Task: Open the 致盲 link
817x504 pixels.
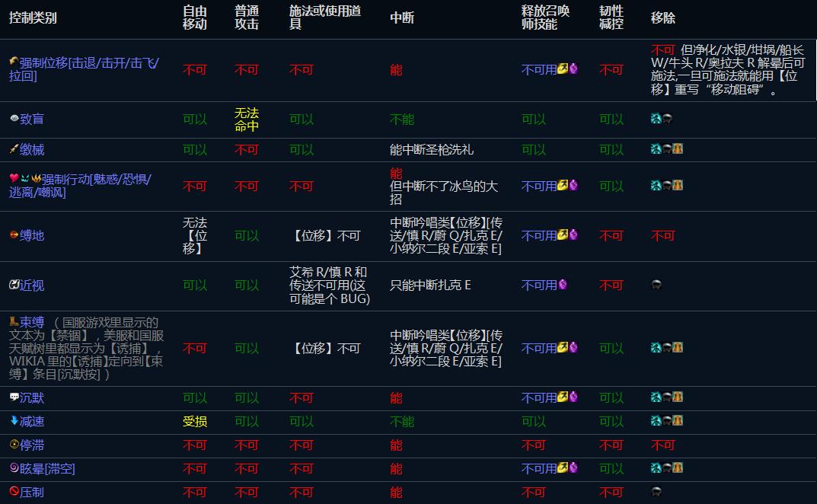Action: point(32,119)
